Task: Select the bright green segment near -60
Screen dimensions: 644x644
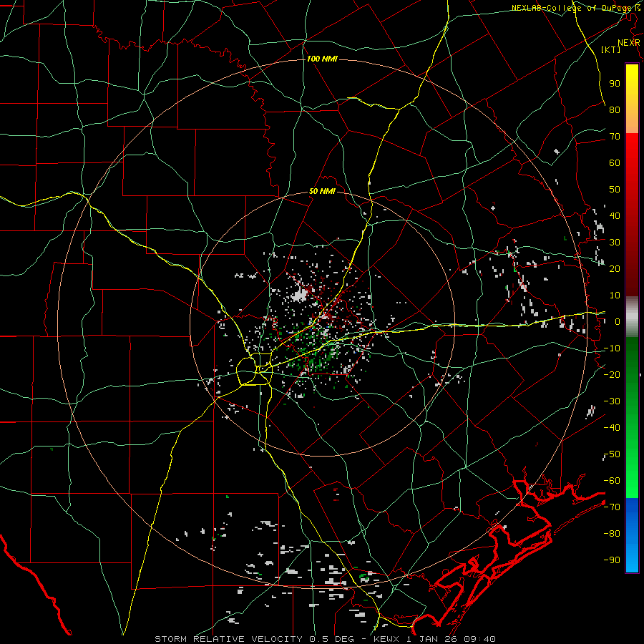Action: [x=632, y=487]
